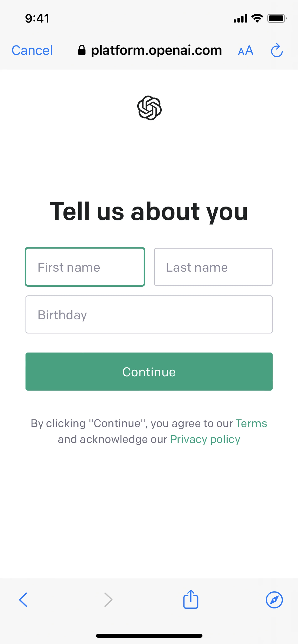Open the Birthday field
Screen dimensions: 298x644
point(149,314)
